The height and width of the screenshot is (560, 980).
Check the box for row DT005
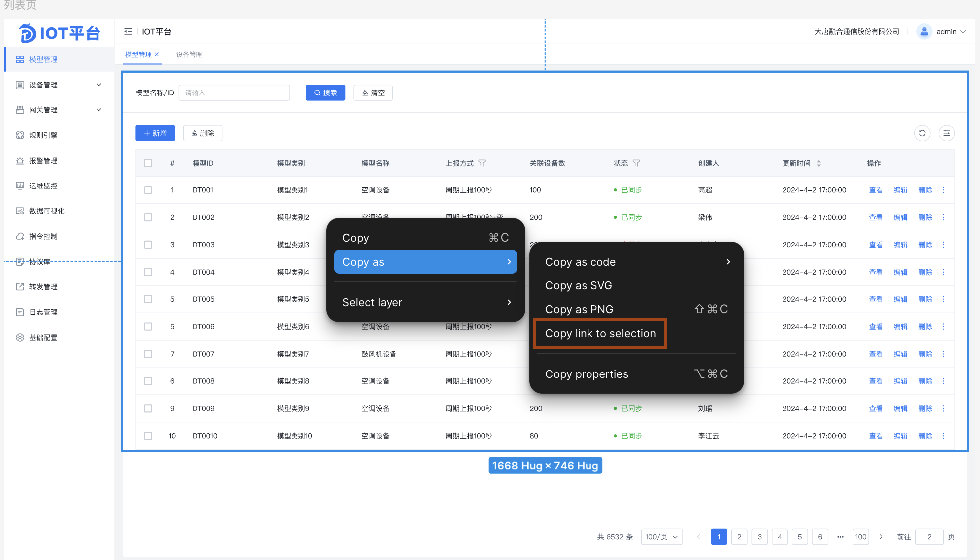point(148,300)
